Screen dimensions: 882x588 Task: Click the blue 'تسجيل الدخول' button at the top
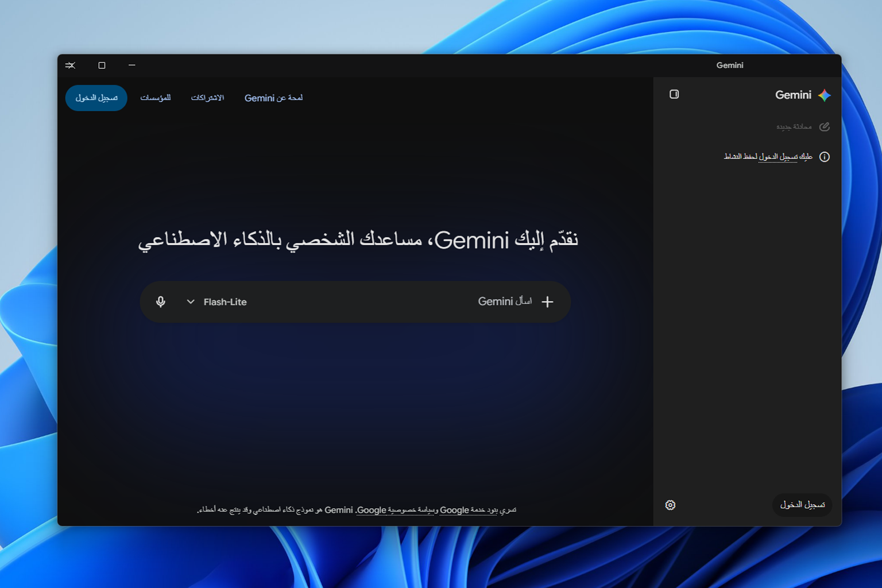96,98
